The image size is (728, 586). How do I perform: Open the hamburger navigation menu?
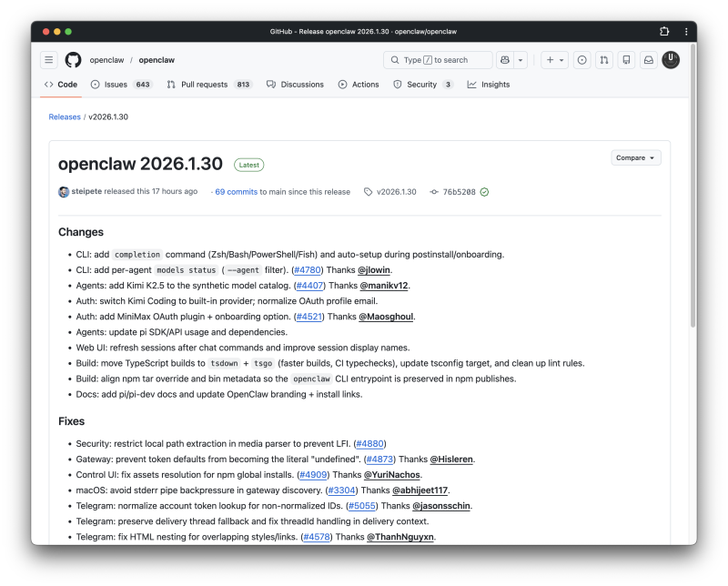pyautogui.click(x=49, y=60)
